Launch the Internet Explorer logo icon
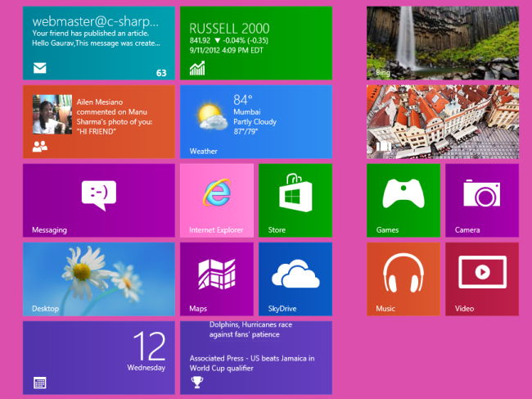The image size is (532, 399). pyautogui.click(x=217, y=193)
